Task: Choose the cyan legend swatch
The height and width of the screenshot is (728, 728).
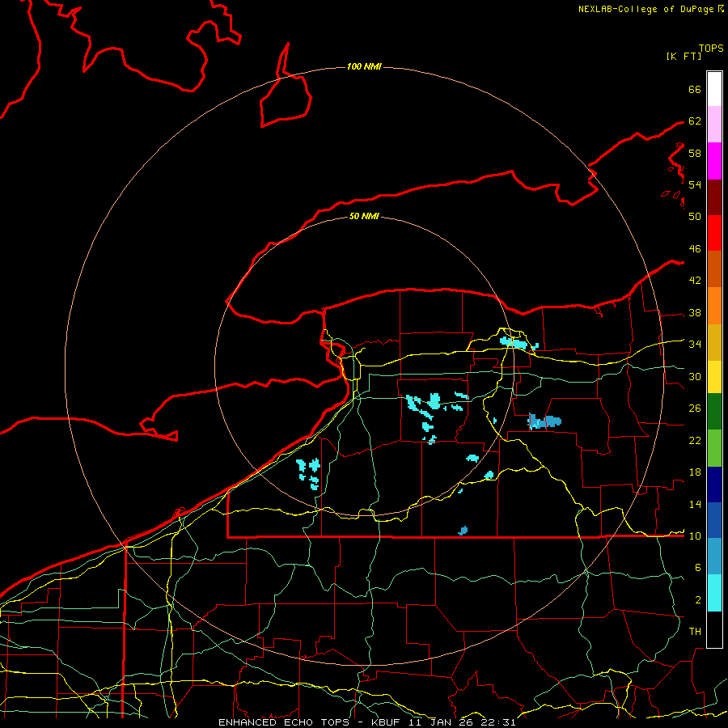Action: point(714,593)
